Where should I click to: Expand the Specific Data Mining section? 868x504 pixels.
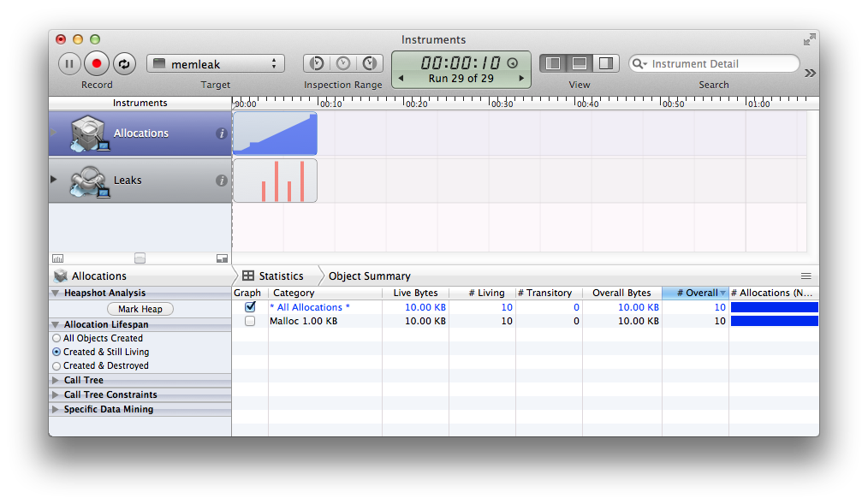[x=56, y=409]
